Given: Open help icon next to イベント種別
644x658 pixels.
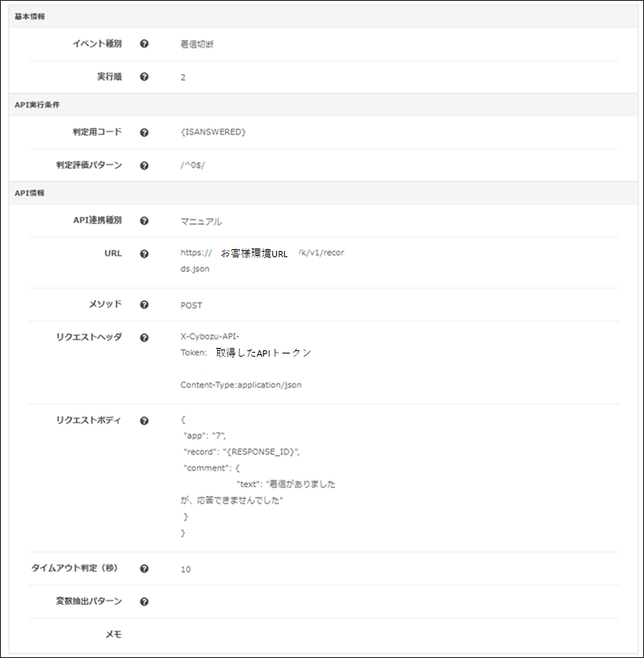Looking at the screenshot, I should click(144, 43).
